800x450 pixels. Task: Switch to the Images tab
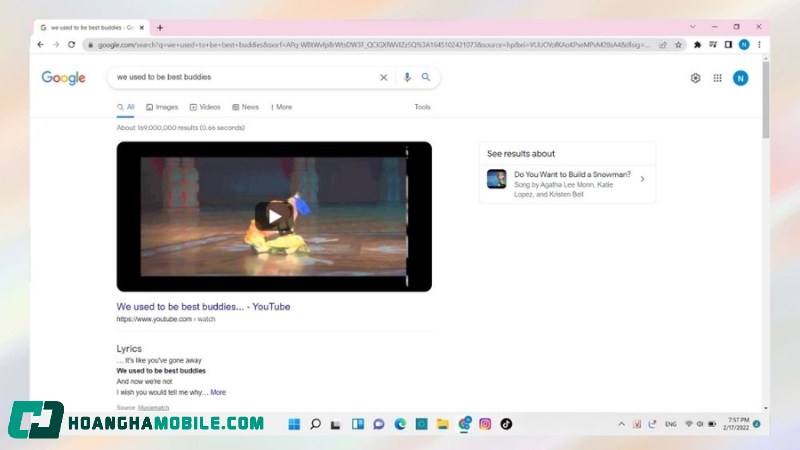(162, 107)
